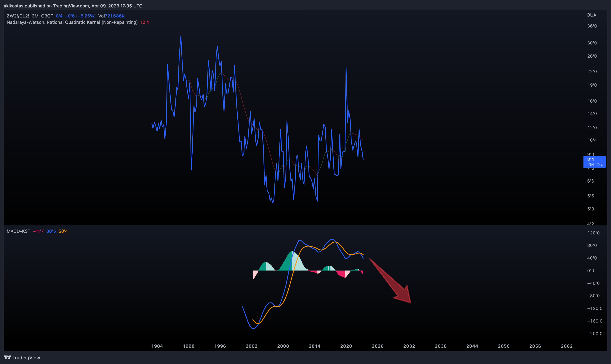611x364 pixels.
Task: Click the 1984 label on time axis
Action: coord(157,346)
